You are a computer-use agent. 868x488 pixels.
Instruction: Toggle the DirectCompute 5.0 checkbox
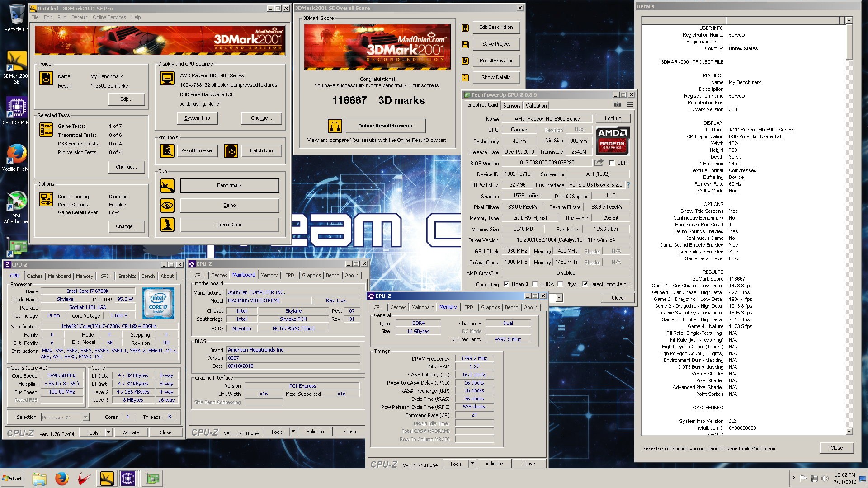(x=585, y=284)
